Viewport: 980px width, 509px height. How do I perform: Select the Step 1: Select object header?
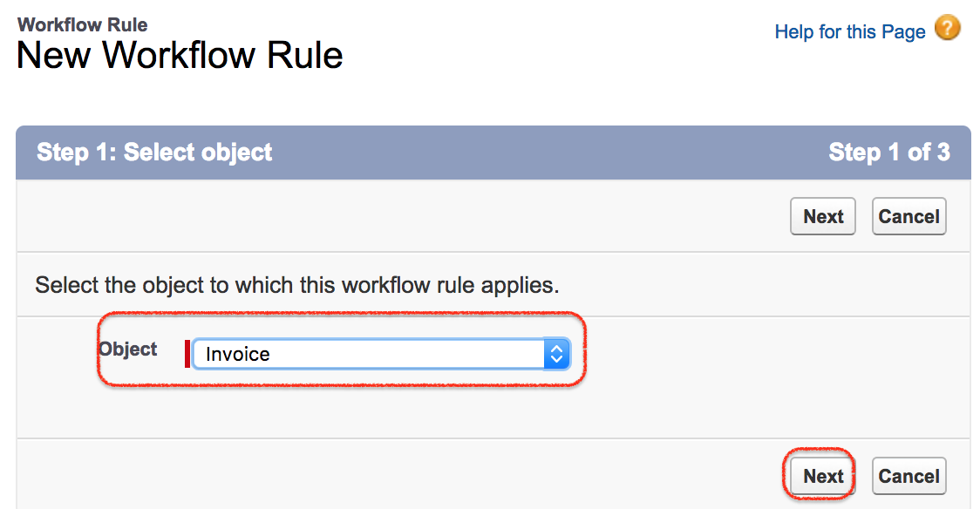click(x=154, y=153)
